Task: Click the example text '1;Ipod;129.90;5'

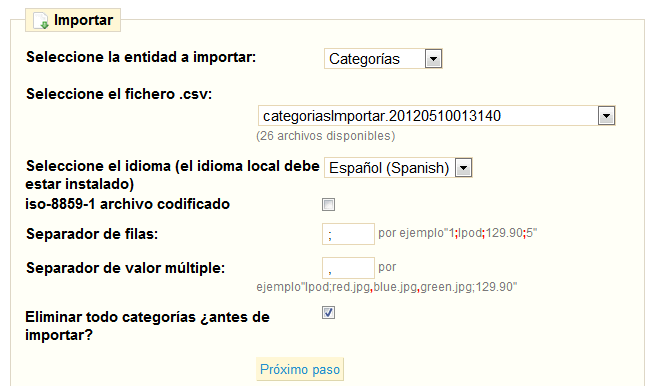Action: tap(490, 233)
